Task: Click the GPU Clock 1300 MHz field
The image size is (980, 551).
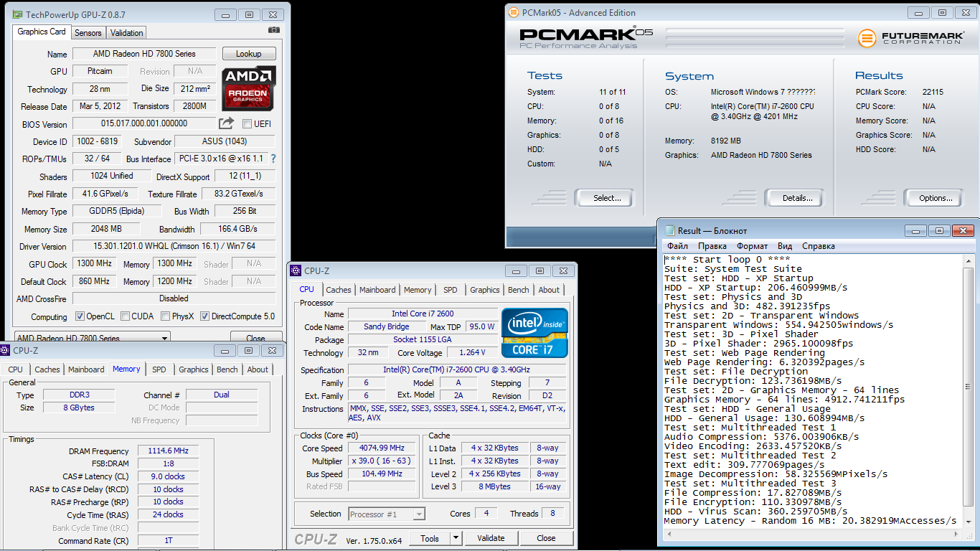Action: click(x=95, y=264)
